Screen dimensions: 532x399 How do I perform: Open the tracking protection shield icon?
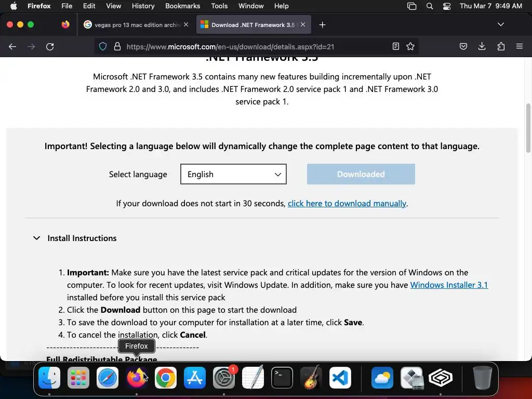pos(103,46)
